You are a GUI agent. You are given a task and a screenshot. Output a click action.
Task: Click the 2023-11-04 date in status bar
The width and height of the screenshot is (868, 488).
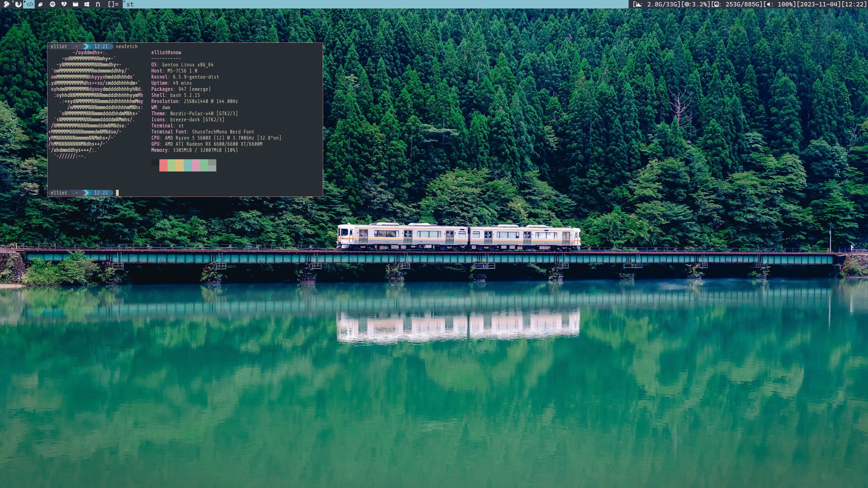[x=820, y=4]
